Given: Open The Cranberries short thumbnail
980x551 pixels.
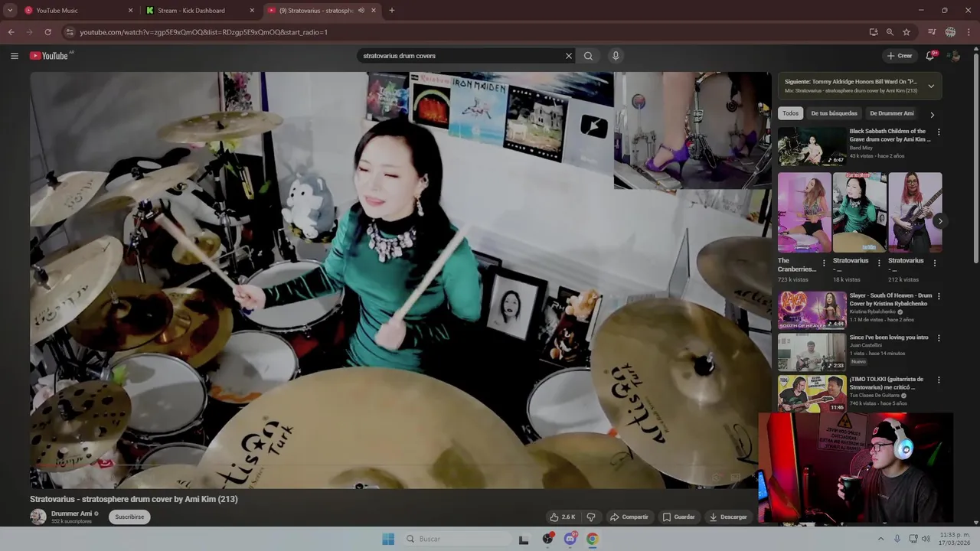Looking at the screenshot, I should click(805, 212).
